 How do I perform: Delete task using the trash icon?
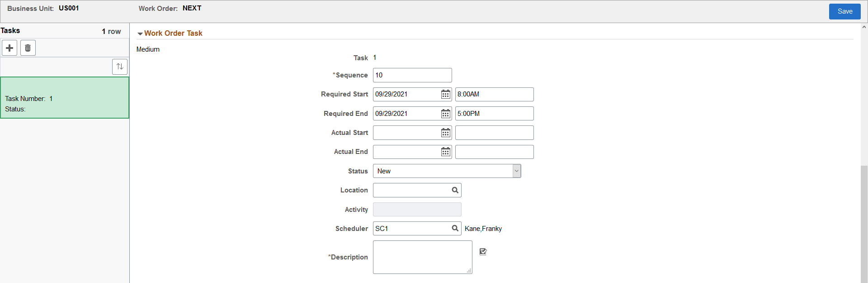coord(28,48)
